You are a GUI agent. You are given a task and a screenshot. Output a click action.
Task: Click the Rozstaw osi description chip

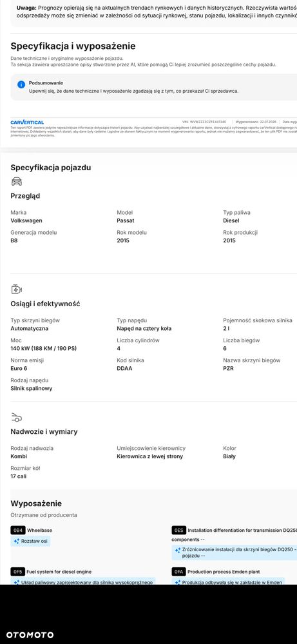click(30, 542)
